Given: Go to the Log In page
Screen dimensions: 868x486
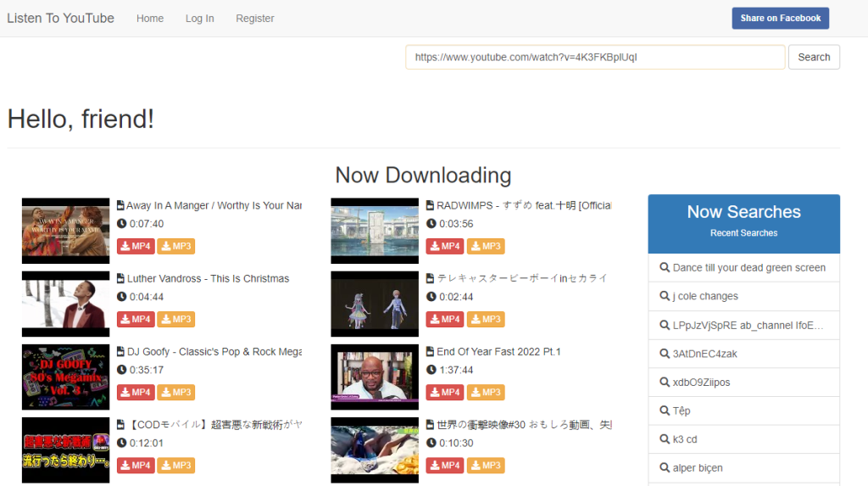Looking at the screenshot, I should point(200,19).
